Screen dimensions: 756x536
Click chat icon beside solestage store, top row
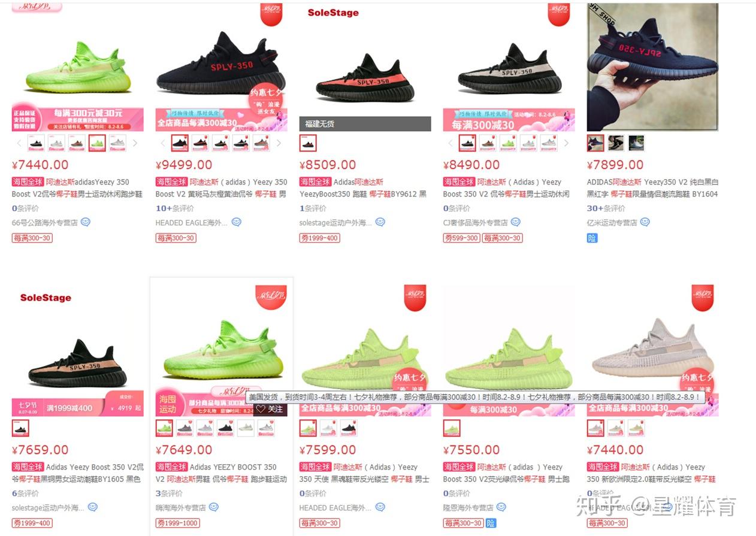(380, 222)
